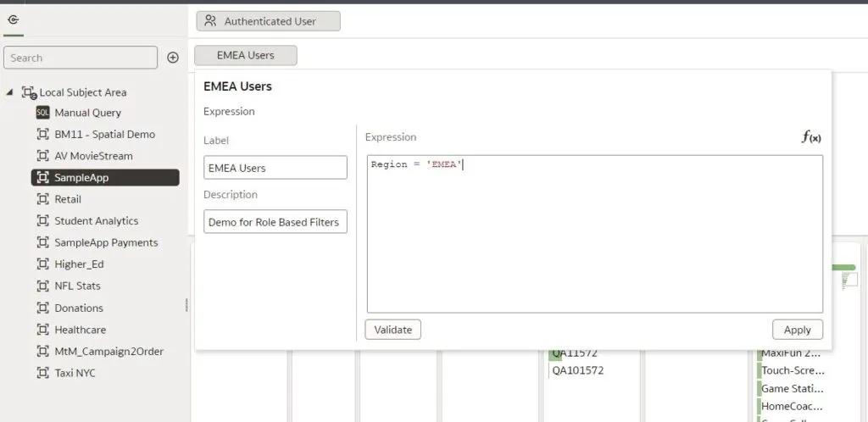868x422 pixels.
Task: Click the connections icon at top left
Action: click(x=13, y=19)
